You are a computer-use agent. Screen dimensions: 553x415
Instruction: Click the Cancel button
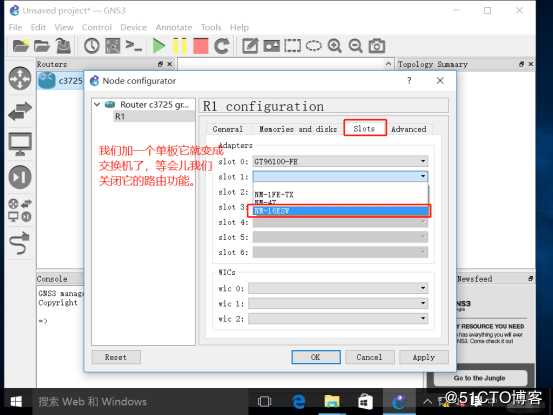pos(369,357)
